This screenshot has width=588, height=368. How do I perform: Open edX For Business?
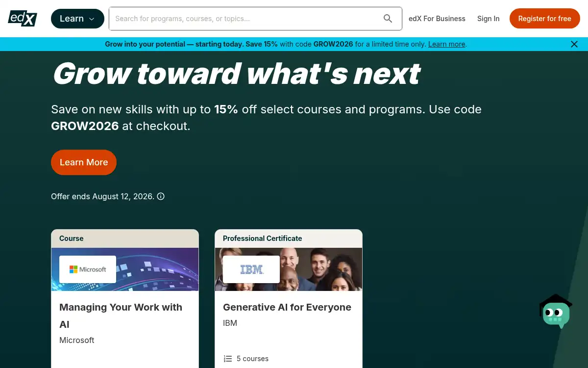pyautogui.click(x=437, y=19)
